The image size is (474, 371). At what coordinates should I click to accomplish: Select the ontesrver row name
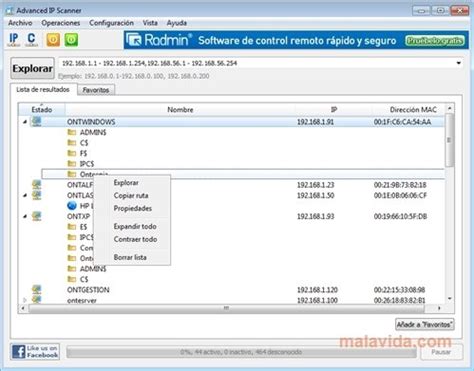tap(82, 300)
